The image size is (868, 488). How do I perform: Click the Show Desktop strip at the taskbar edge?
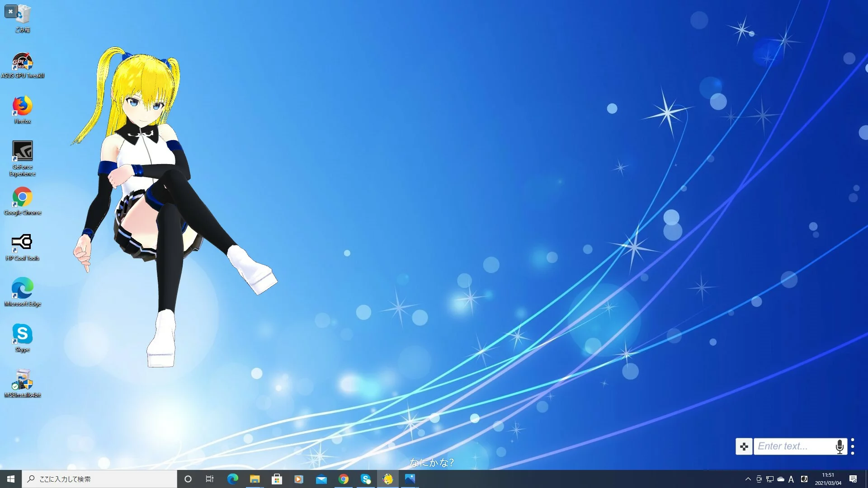[x=866, y=479]
